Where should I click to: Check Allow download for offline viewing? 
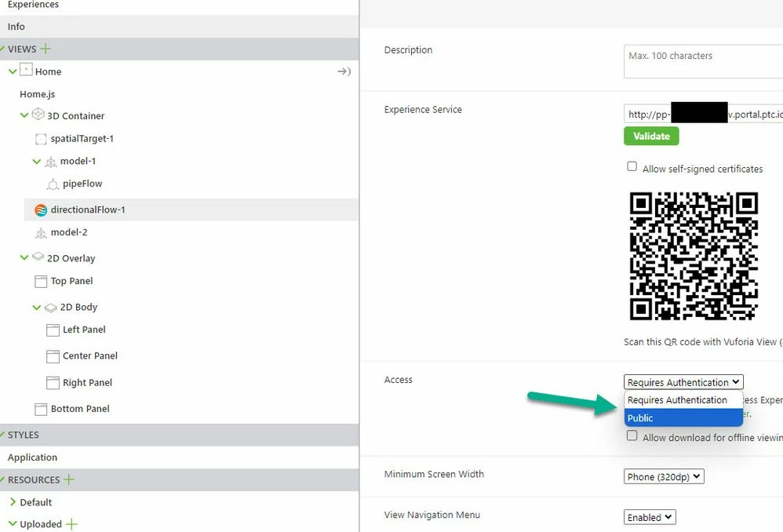pos(632,435)
